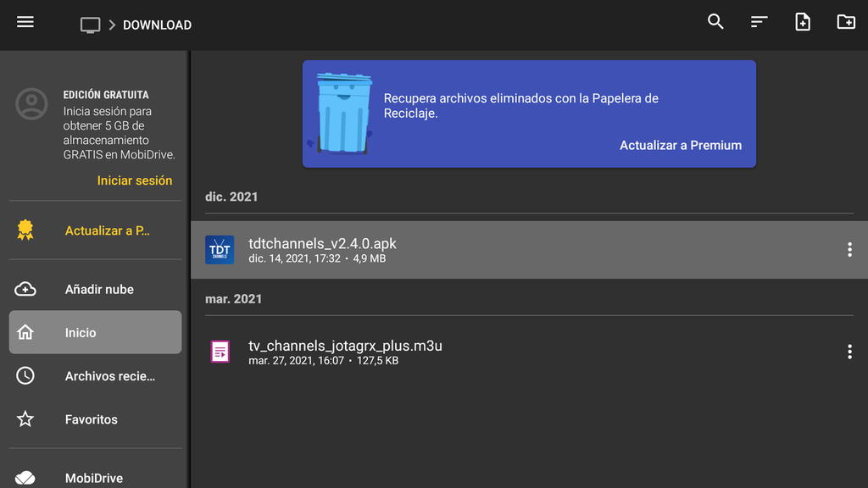Viewport: 868px width, 488px height.
Task: Click date text dic. 14, 2021, 17:32
Action: (294, 258)
